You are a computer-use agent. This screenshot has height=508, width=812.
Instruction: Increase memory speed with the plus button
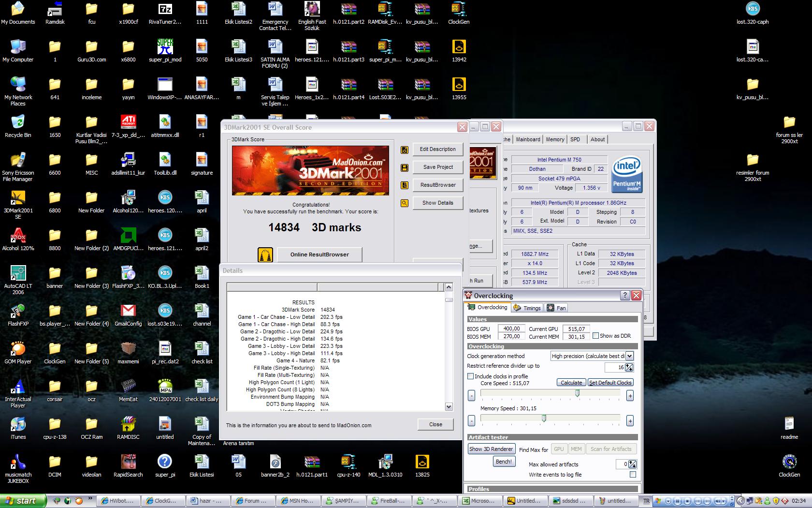pyautogui.click(x=630, y=421)
